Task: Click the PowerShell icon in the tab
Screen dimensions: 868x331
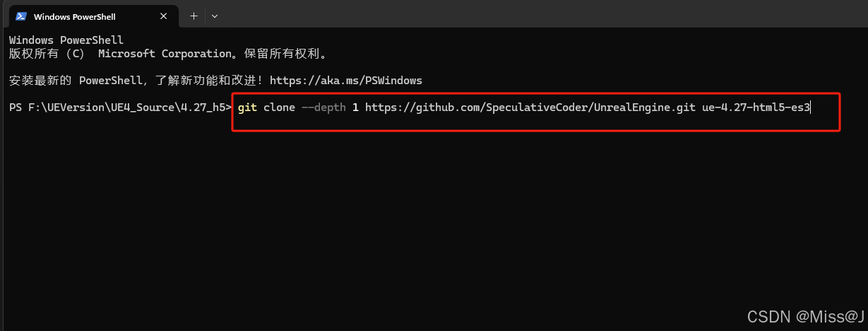Action: [x=21, y=16]
